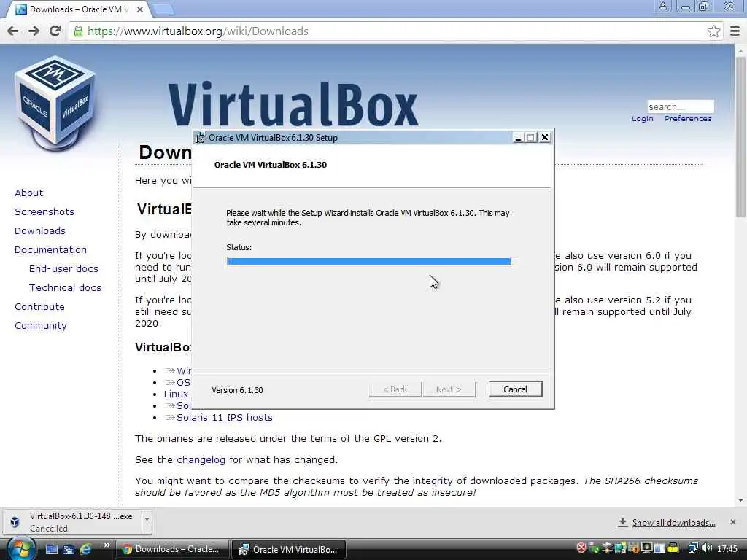
Task: Click the 'Status:' label in the setup dialog
Action: [x=239, y=247]
